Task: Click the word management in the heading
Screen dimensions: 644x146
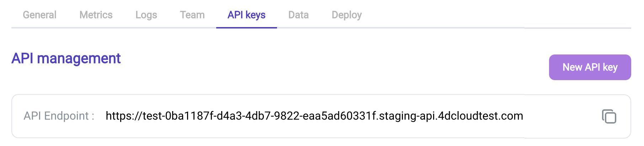Action: coord(79,58)
